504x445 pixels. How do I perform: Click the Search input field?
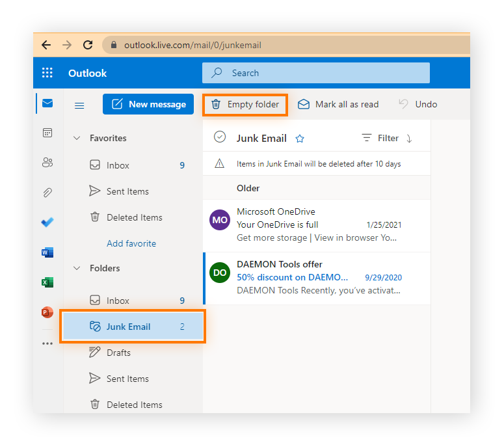(x=315, y=73)
